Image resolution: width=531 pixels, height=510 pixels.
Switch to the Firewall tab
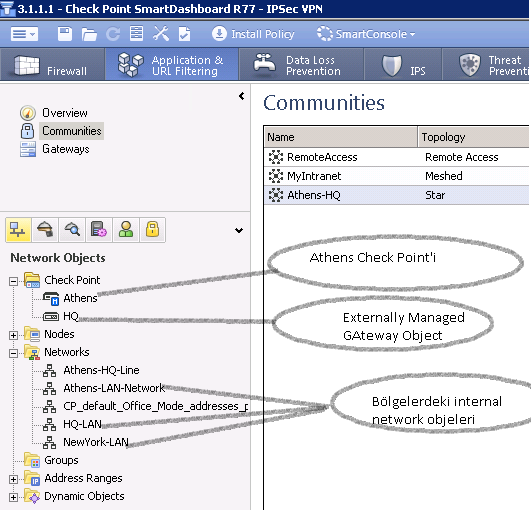tap(52, 64)
